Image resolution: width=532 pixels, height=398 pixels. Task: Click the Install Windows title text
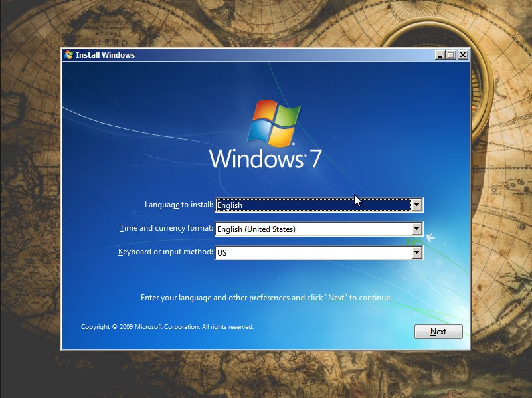pyautogui.click(x=105, y=55)
